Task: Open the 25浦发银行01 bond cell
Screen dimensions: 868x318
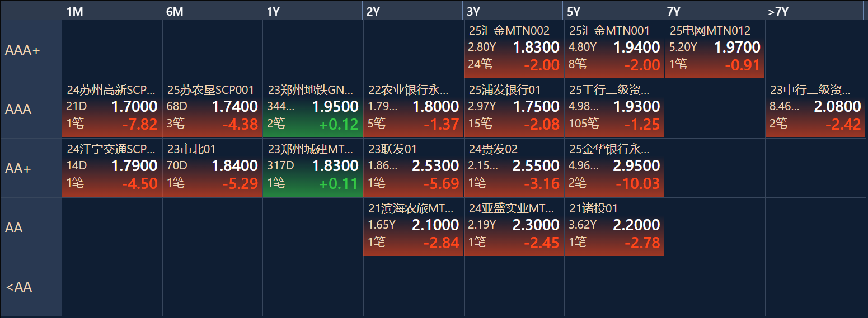Action: tap(513, 108)
